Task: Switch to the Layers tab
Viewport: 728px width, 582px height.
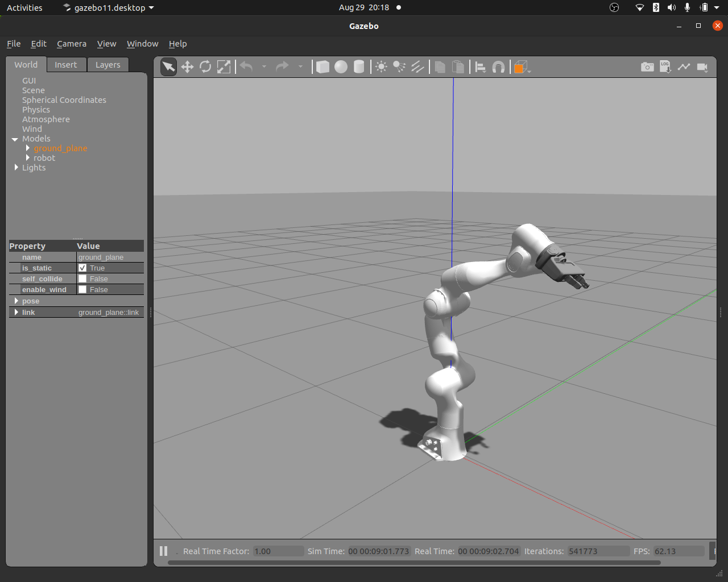Action: point(108,65)
